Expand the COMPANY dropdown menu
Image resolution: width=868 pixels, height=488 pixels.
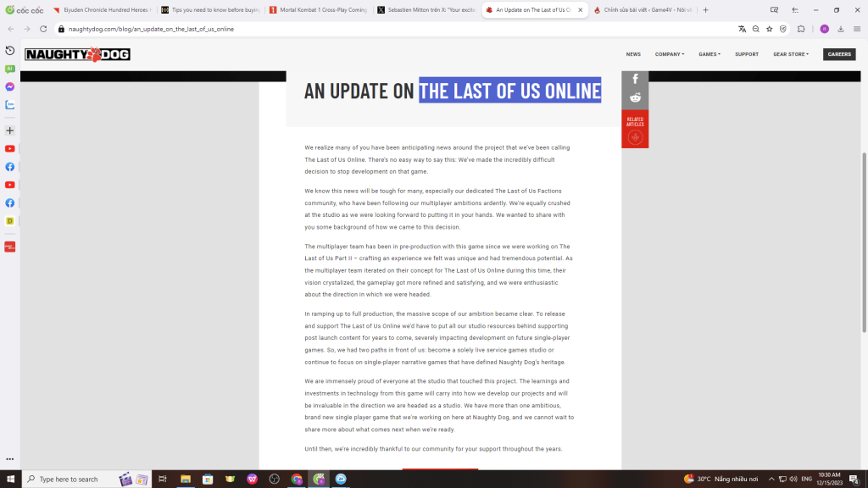click(x=669, y=53)
